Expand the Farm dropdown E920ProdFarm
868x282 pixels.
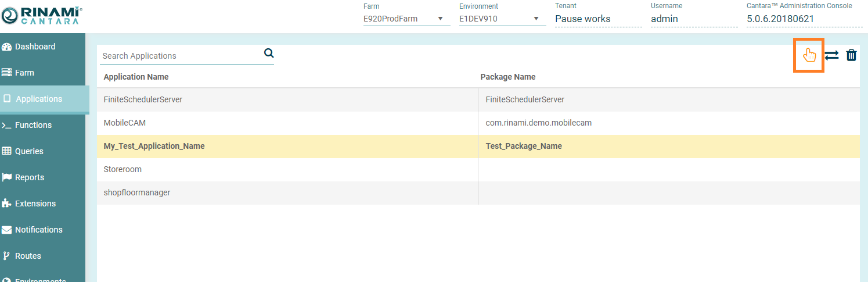pos(406,19)
